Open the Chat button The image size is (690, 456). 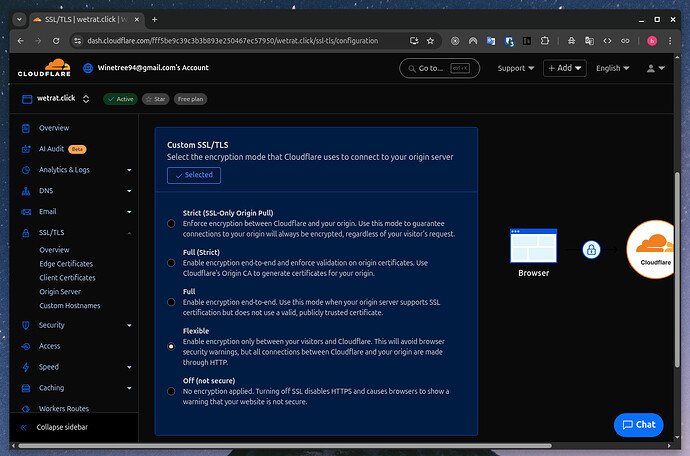(x=639, y=425)
